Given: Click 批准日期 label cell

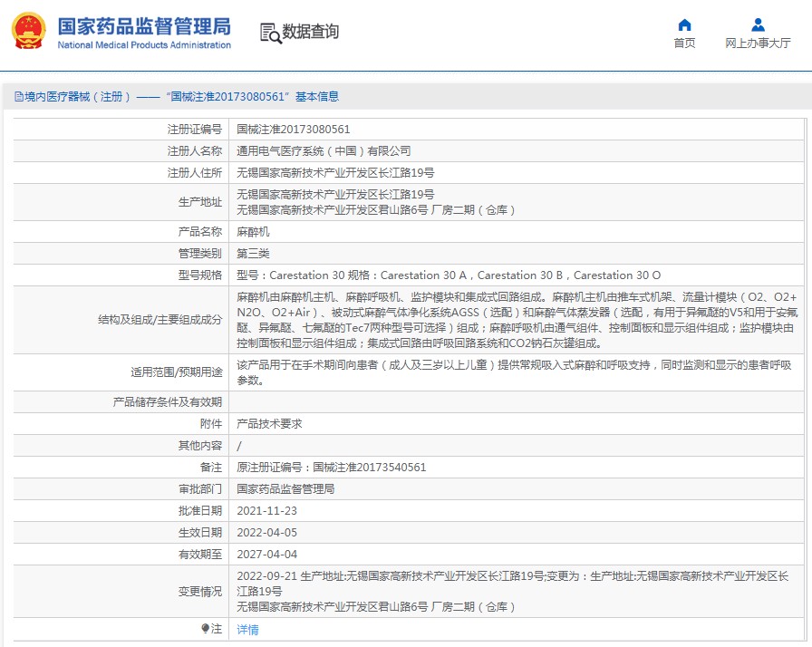Looking at the screenshot, I should point(121,510).
